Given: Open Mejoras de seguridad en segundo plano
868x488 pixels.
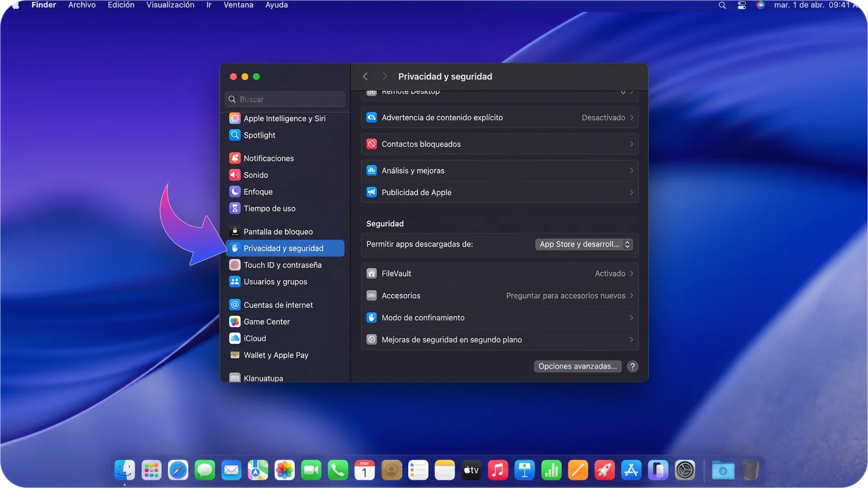Looking at the screenshot, I should (x=500, y=340).
